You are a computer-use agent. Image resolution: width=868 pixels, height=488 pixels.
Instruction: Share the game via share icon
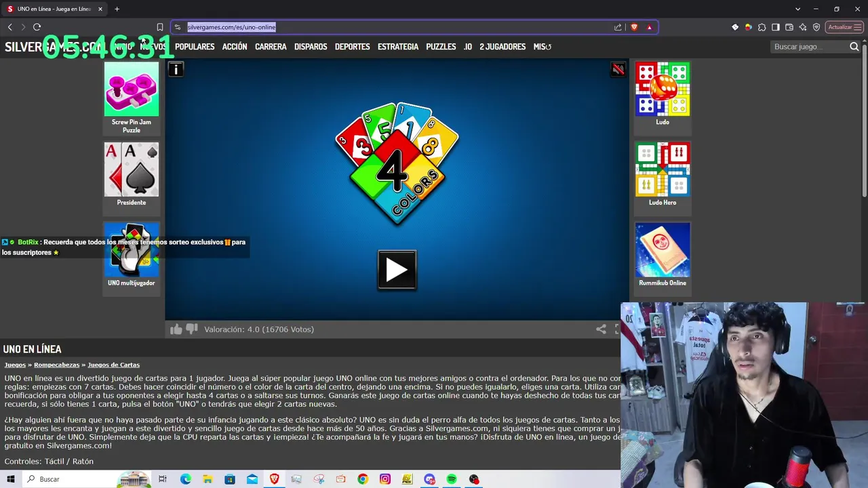pyautogui.click(x=601, y=329)
